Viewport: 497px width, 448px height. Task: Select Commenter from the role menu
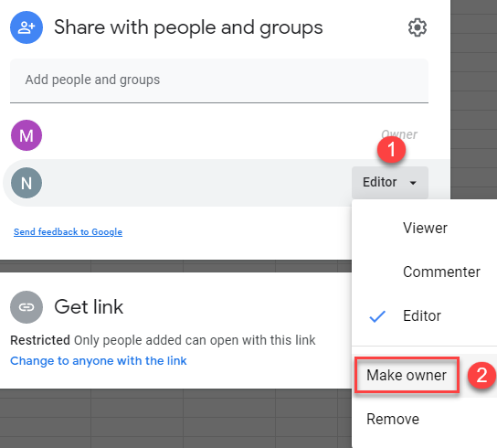tap(441, 272)
